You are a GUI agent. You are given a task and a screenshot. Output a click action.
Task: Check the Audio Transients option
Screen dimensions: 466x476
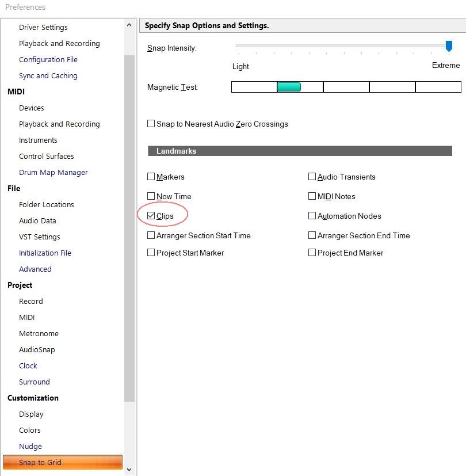pyautogui.click(x=312, y=177)
